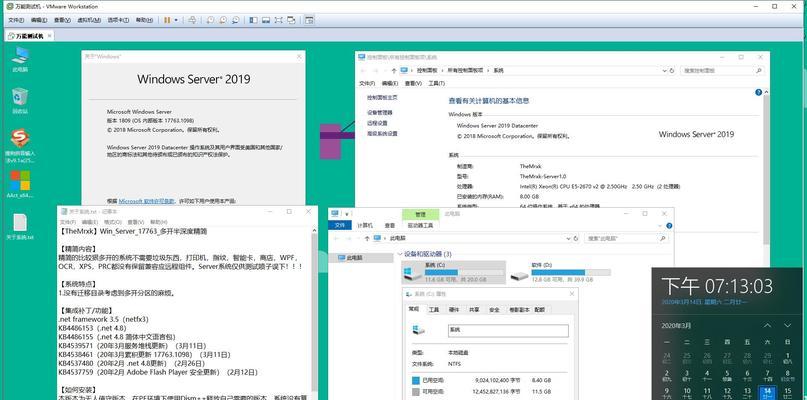Click the up arrow in Control Panel navigation
This screenshot has width=807, height=400.
pyautogui.click(x=394, y=71)
